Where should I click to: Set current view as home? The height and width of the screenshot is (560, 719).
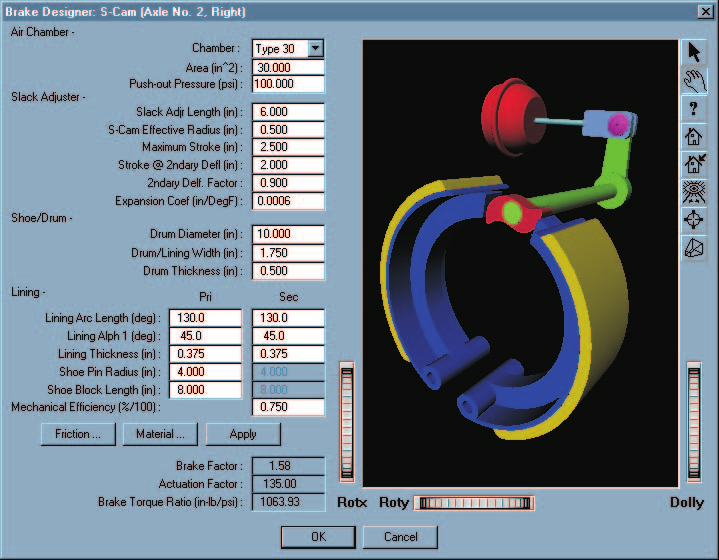click(x=694, y=164)
